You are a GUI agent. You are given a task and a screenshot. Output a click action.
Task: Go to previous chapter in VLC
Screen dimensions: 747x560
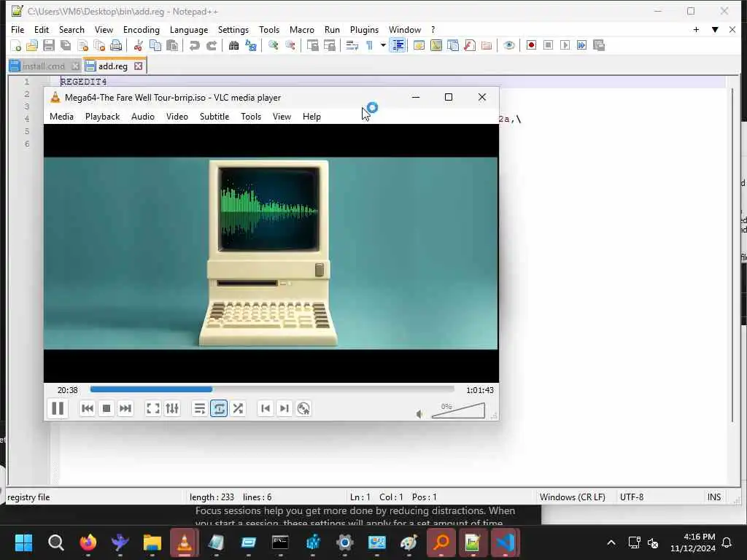(266, 408)
